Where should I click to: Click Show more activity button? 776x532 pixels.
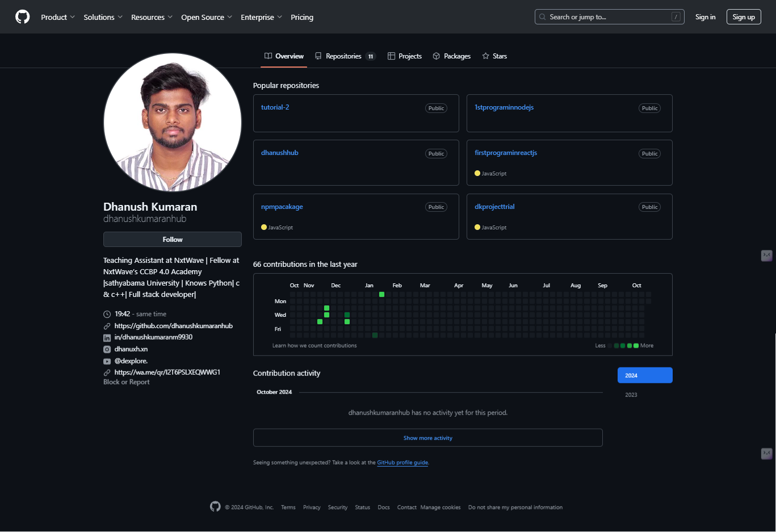pyautogui.click(x=427, y=438)
